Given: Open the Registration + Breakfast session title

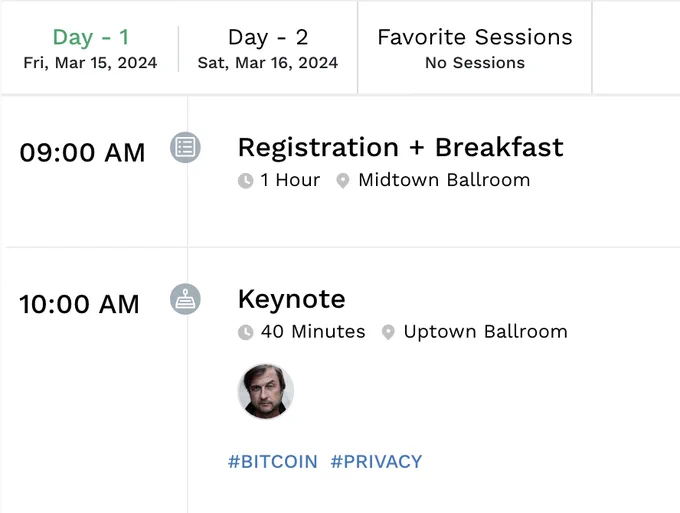Looking at the screenshot, I should coord(401,147).
